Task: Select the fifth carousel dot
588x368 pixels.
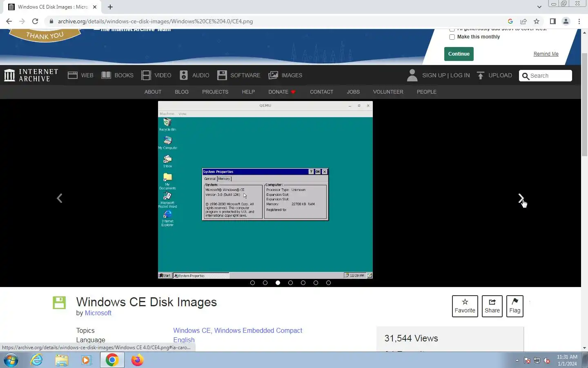Action: pyautogui.click(x=303, y=283)
